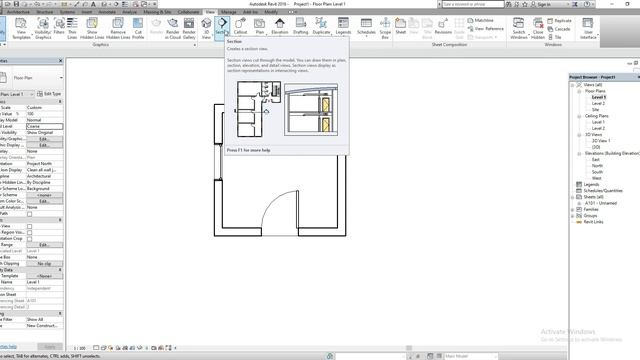Click Edit button for Visibility/Graphics override
Image resolution: width=640 pixels, height=360 pixels.
(x=44, y=139)
